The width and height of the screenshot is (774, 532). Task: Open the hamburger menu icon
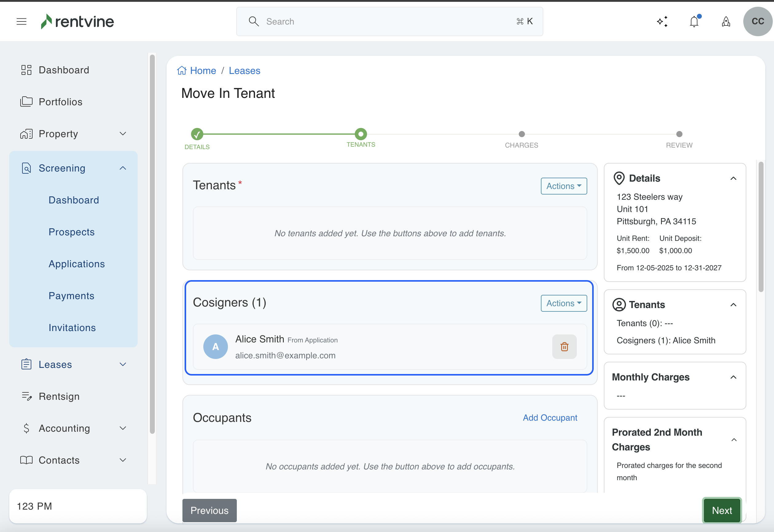21,22
